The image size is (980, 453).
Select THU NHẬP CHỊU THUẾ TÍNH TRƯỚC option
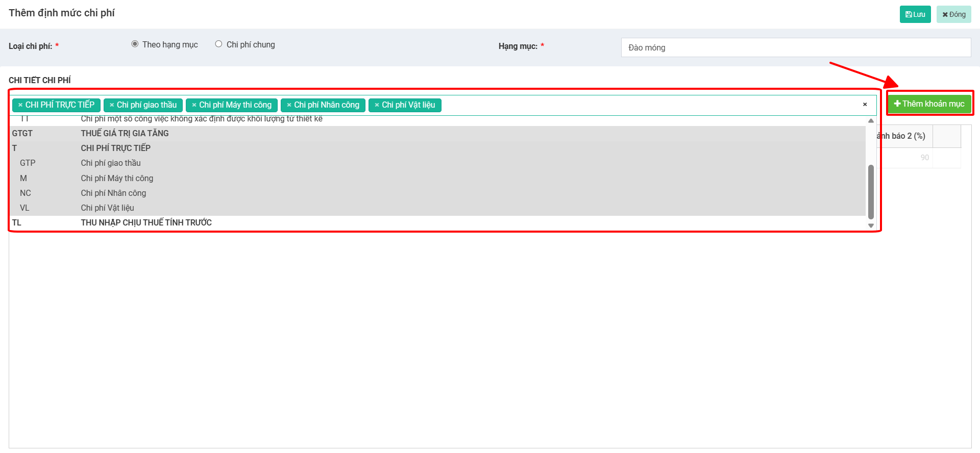coord(146,223)
